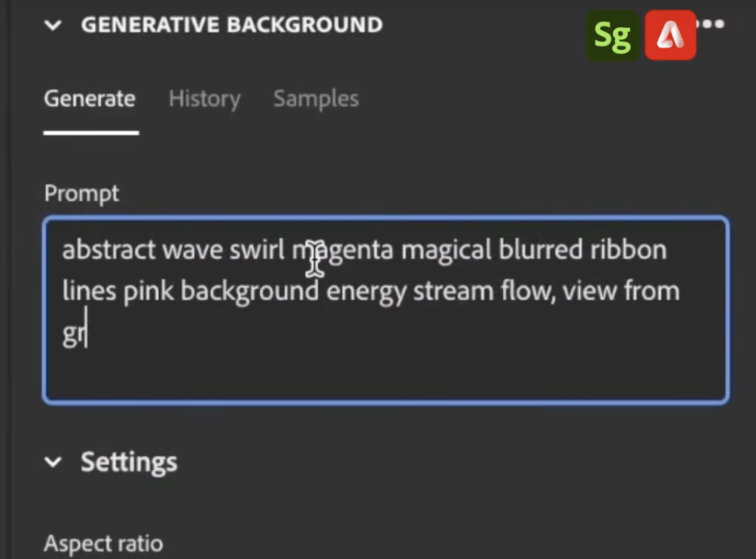Screen dimensions: 756x559
Task: Click the Substance 3D Stager Sg icon
Action: 612,35
